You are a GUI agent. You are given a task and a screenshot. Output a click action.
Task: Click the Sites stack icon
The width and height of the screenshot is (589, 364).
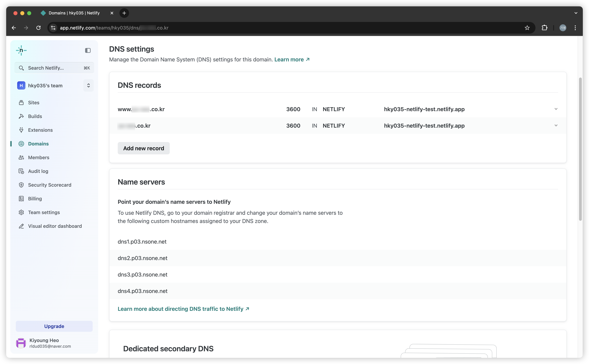point(21,103)
